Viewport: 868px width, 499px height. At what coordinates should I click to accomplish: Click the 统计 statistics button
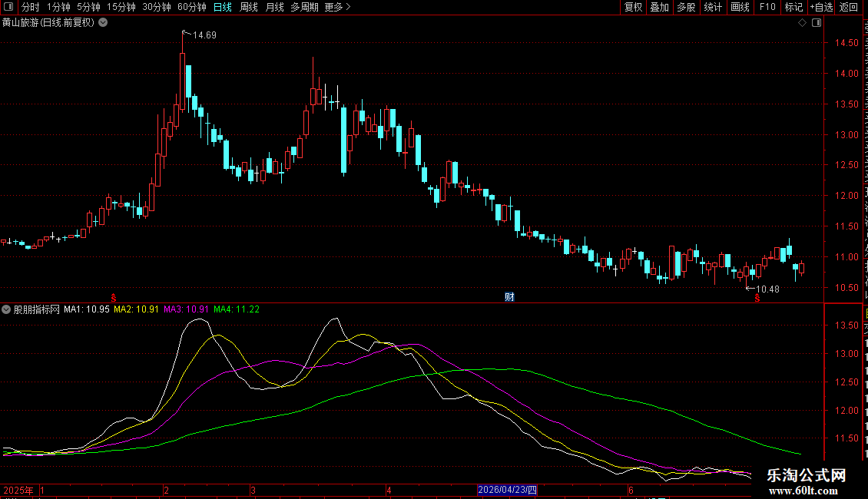tap(712, 7)
